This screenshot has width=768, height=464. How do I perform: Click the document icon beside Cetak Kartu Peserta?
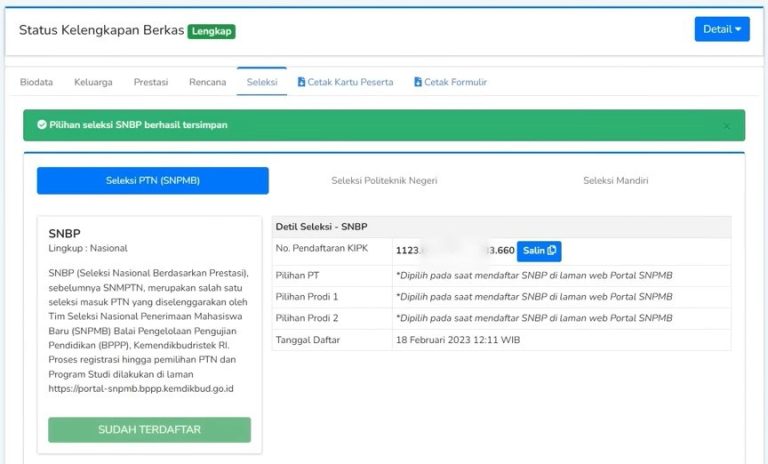301,82
